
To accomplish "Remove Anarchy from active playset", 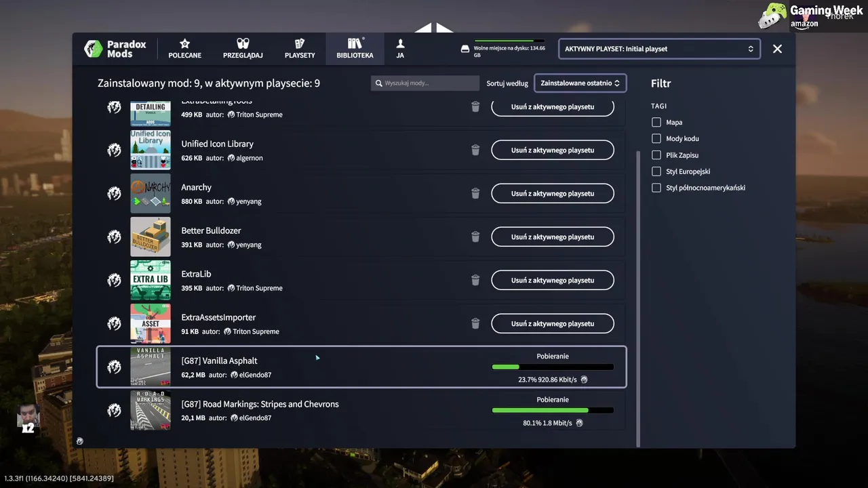I will pyautogui.click(x=553, y=193).
